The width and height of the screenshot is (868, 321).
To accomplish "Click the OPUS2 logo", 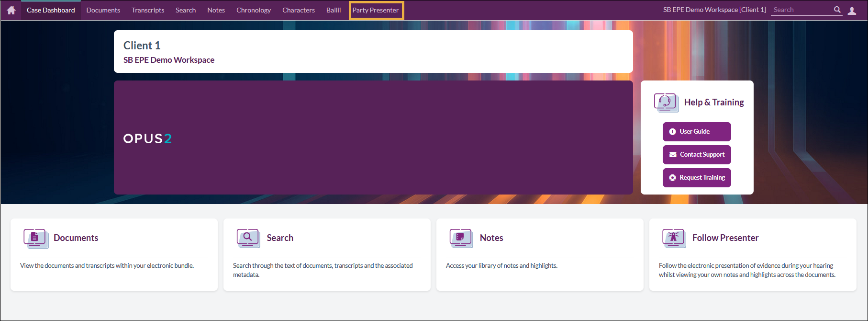I will [x=147, y=138].
